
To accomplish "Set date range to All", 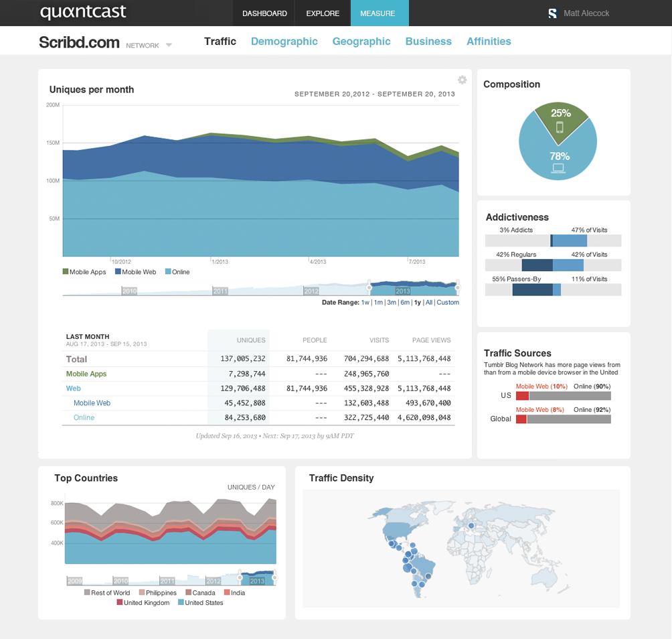I will [429, 302].
